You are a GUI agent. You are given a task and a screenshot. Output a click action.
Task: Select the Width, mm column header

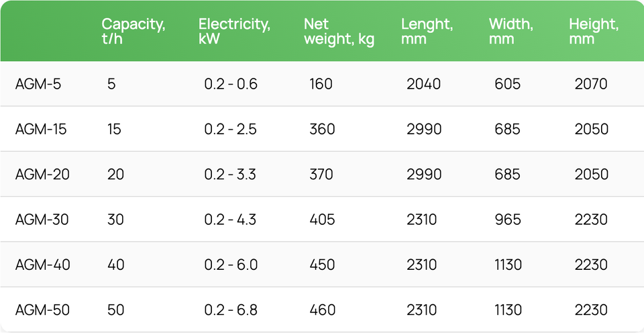(511, 32)
